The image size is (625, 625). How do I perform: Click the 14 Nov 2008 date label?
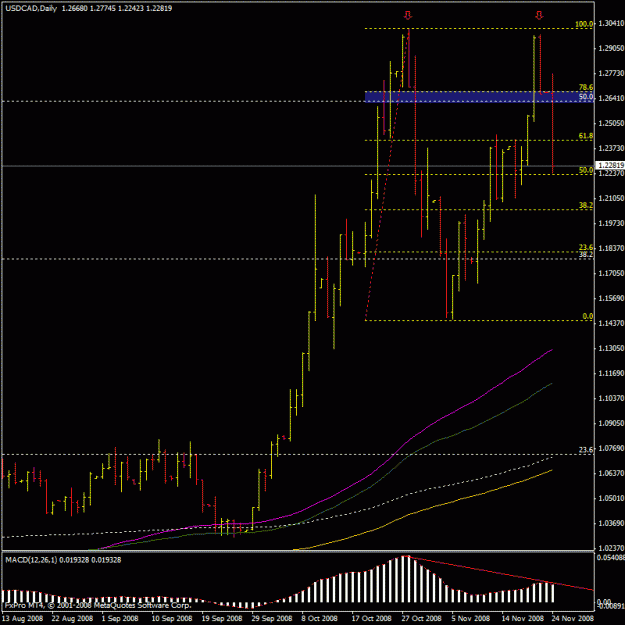click(522, 619)
